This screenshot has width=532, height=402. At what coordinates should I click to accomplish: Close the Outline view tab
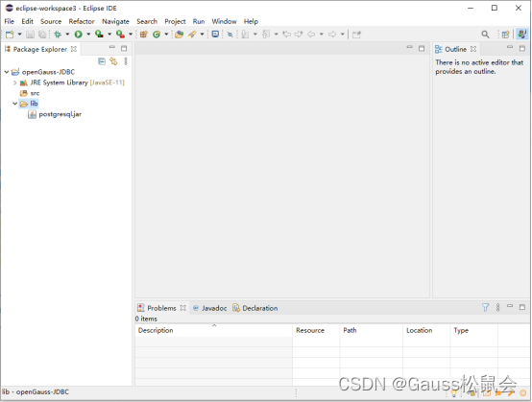coord(473,49)
